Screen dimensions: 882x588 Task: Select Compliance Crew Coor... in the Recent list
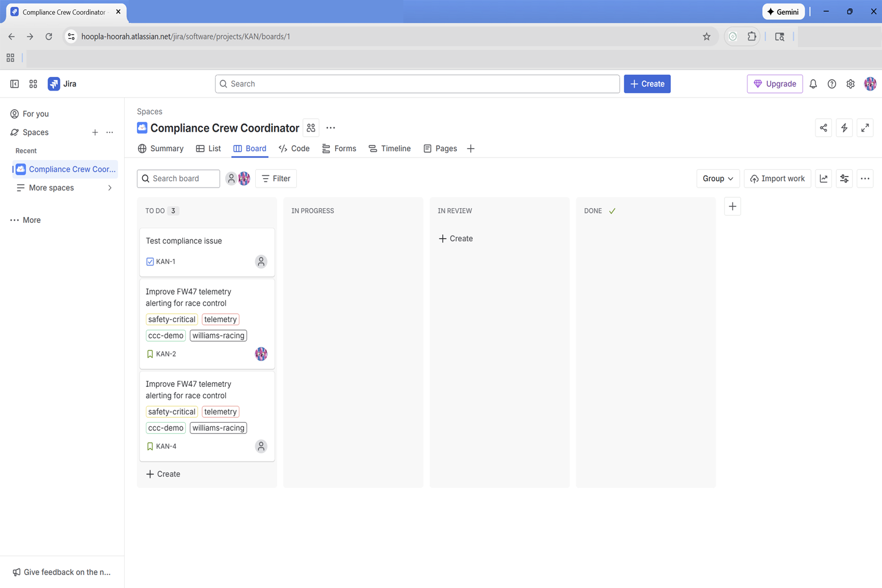(x=65, y=169)
